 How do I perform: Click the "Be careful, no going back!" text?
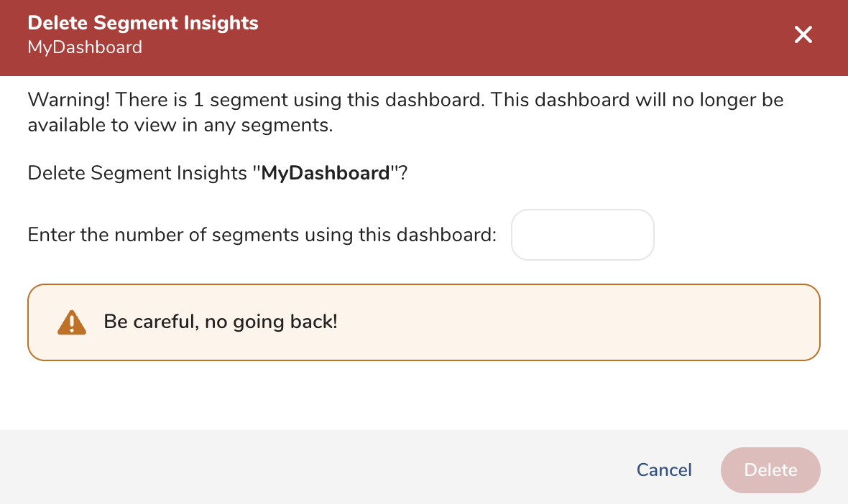tap(221, 322)
